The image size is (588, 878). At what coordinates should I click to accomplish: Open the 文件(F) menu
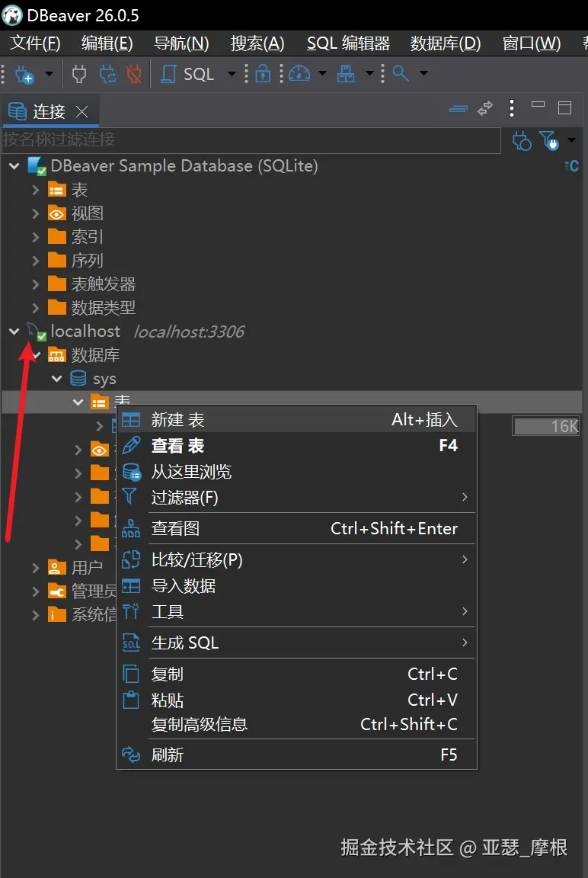coord(35,43)
